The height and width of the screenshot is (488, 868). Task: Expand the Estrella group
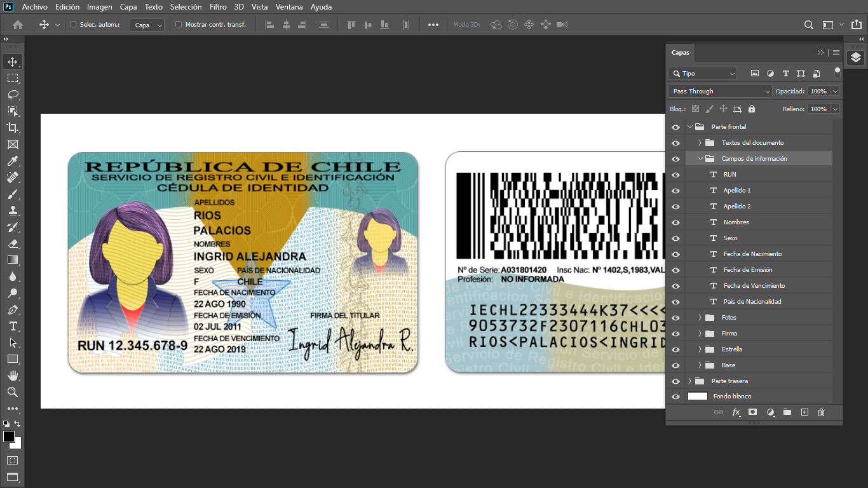[x=700, y=349]
